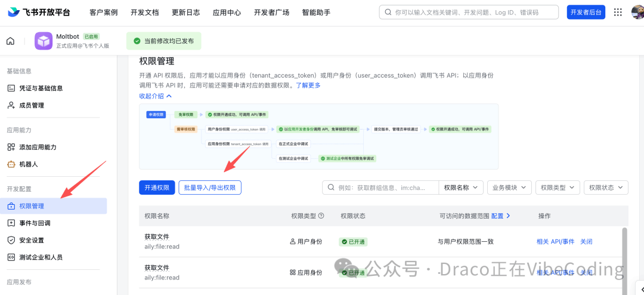Image resolution: width=644 pixels, height=295 pixels.
Task: Open 开发文档 in the top menu
Action: [144, 12]
